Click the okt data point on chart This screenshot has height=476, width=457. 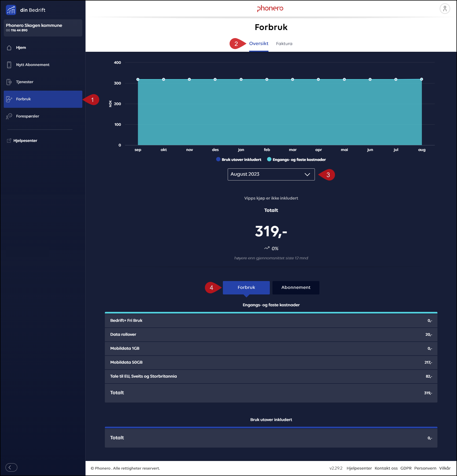coord(164,79)
